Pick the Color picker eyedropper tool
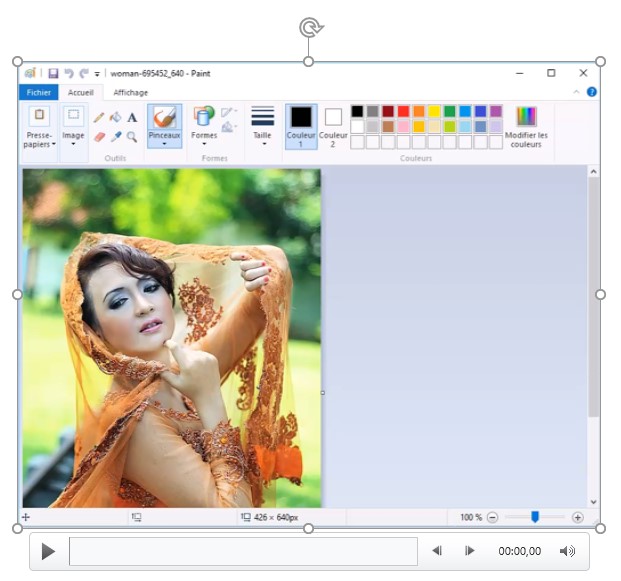The image size is (621, 581). tap(115, 137)
